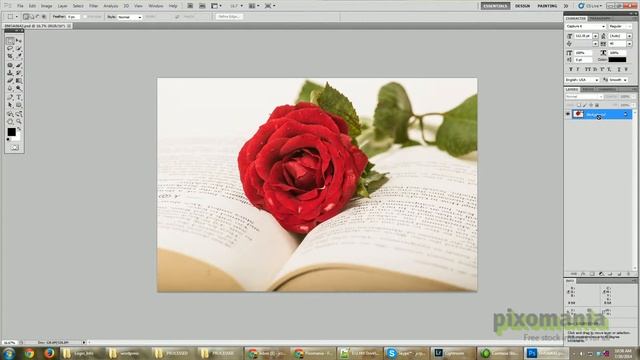Switch to Essentials workspace

coord(496,6)
